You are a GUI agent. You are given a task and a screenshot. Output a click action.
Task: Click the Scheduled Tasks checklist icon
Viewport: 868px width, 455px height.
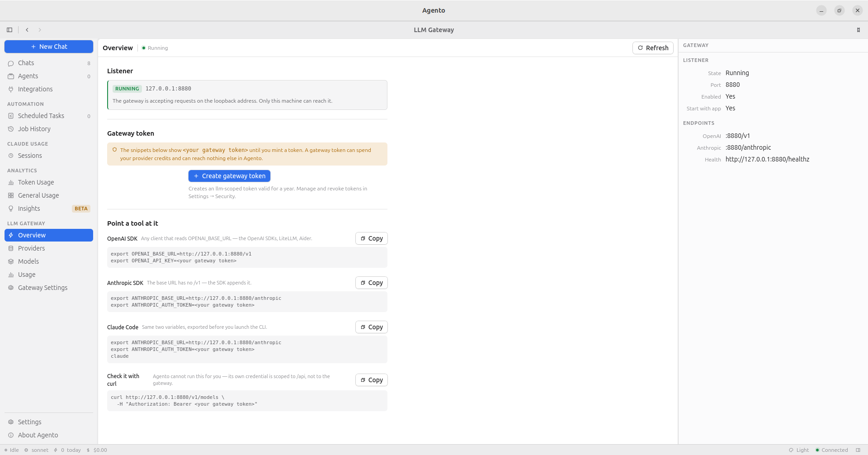pyautogui.click(x=11, y=116)
